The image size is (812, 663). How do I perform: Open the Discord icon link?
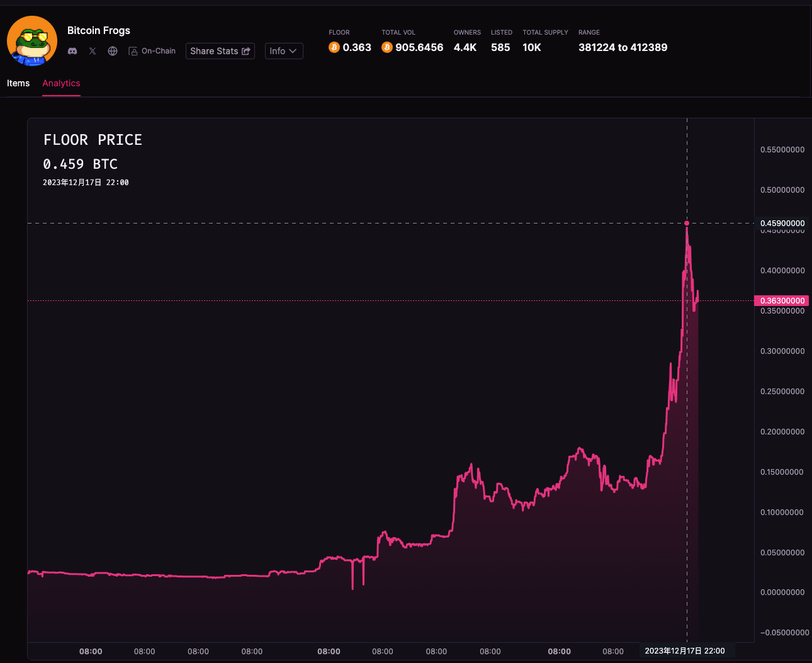72,51
